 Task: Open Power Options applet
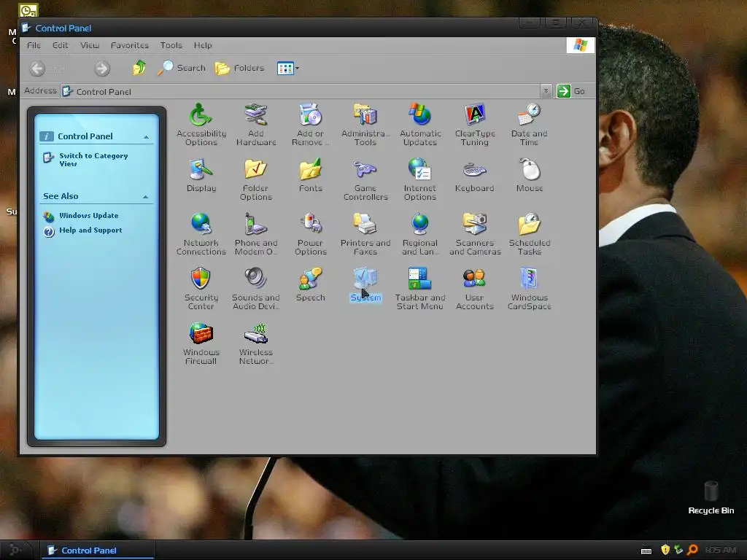pyautogui.click(x=311, y=234)
